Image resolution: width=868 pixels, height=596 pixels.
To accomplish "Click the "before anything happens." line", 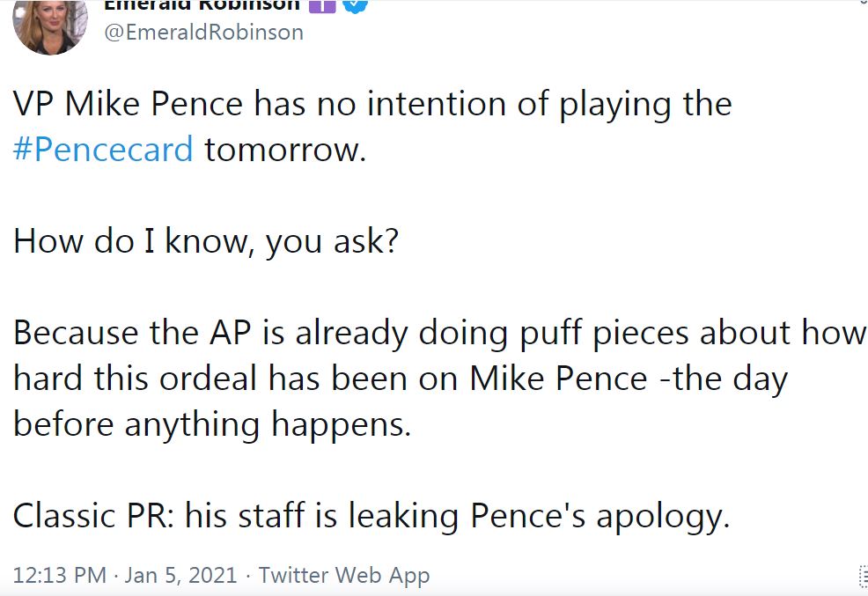I will [212, 424].
